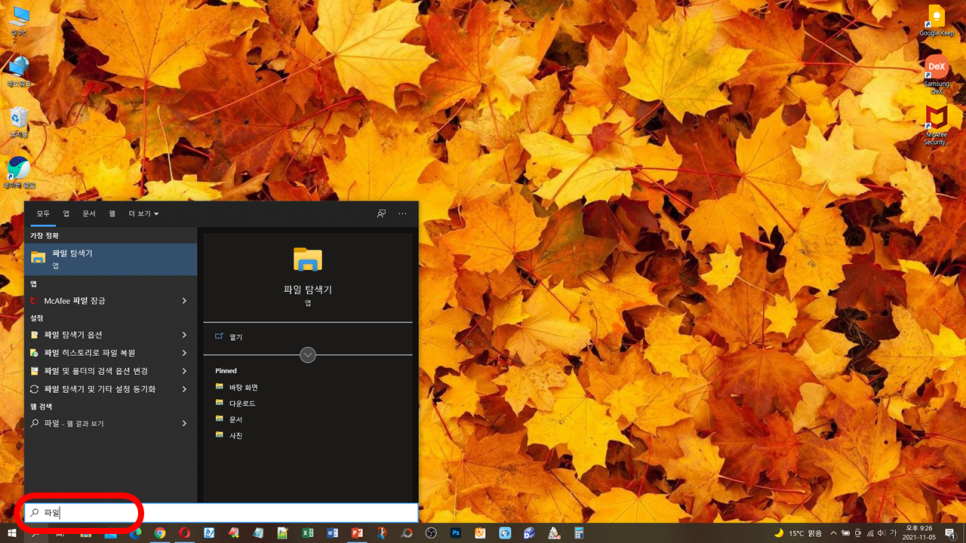Select the Samsung DeX desktop shortcut
This screenshot has height=543, width=966.
pos(936,74)
